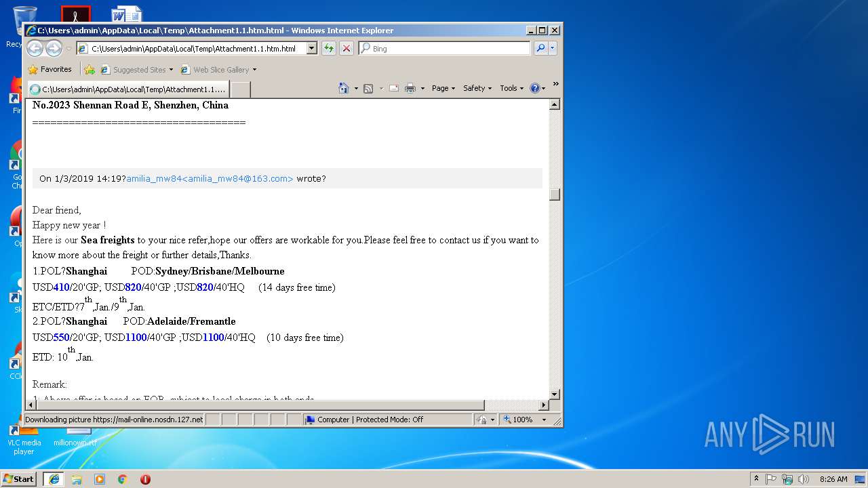This screenshot has height=488, width=868.
Task: Open Windows Media Player taskbar icon
Action: click(100, 479)
